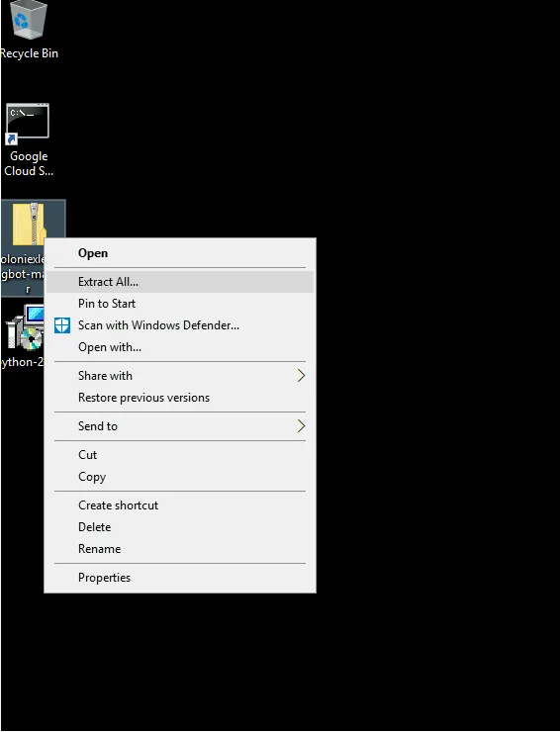Click the Recycle Bin label text
The image size is (560, 732).
pyautogui.click(x=30, y=53)
